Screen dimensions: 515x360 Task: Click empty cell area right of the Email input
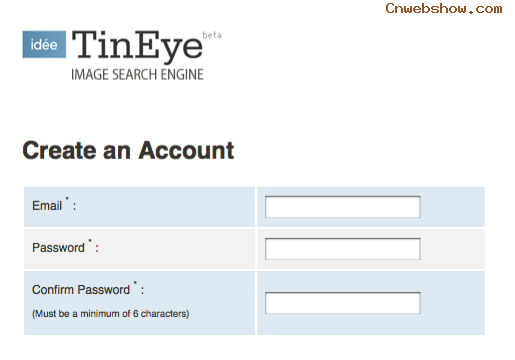452,207
